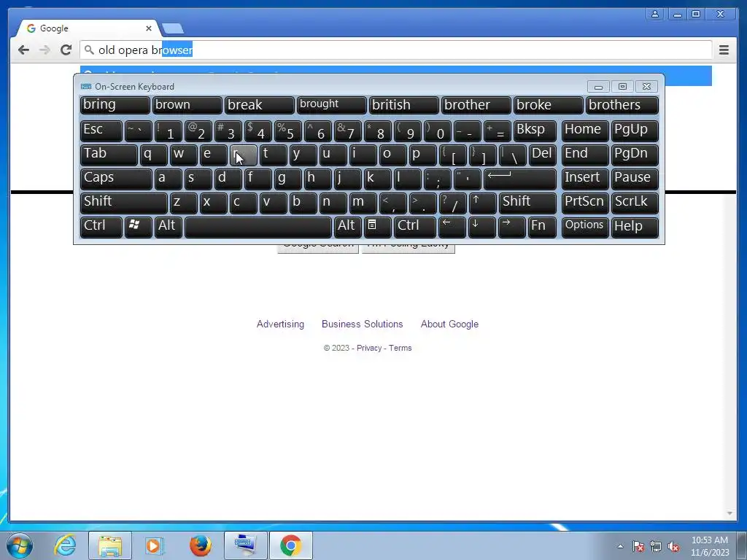The height and width of the screenshot is (560, 747).
Task: Choose the 'break' word suggestion
Action: (x=260, y=105)
